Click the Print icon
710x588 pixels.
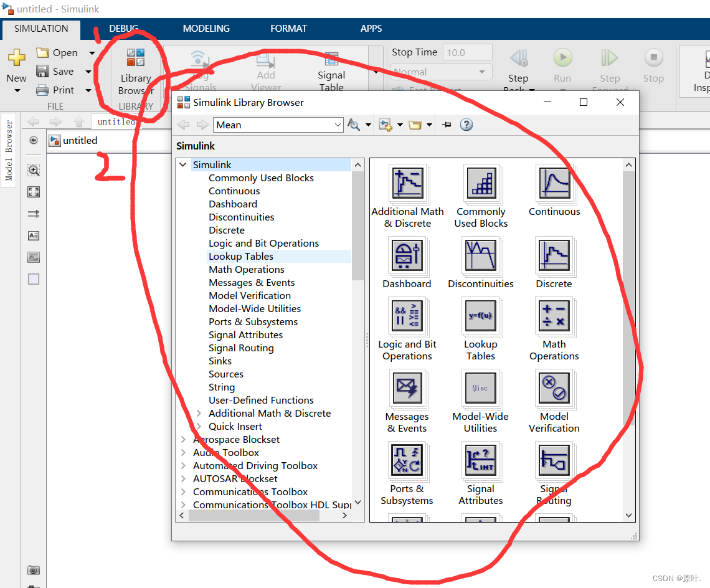point(42,90)
